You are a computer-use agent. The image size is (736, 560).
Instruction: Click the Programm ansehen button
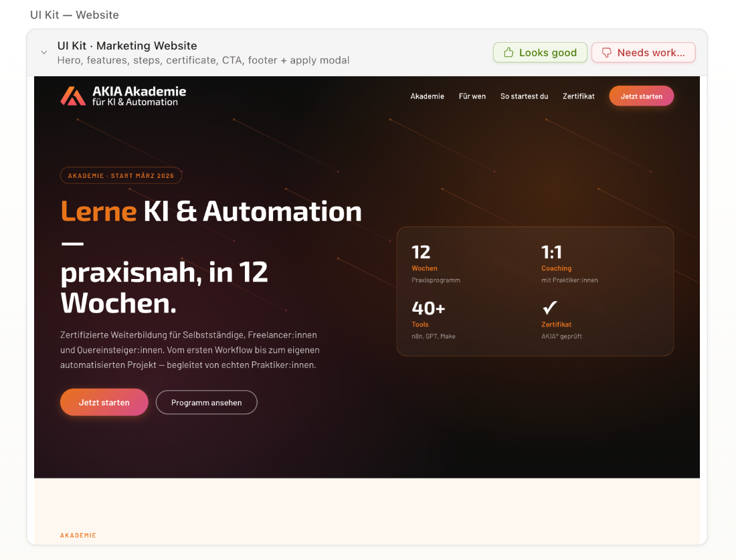tap(207, 402)
